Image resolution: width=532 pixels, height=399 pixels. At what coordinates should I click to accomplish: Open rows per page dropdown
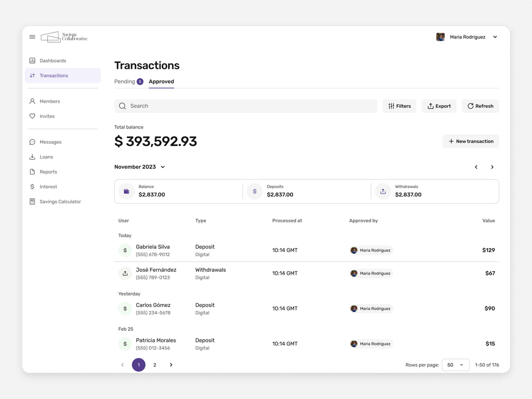coord(455,365)
